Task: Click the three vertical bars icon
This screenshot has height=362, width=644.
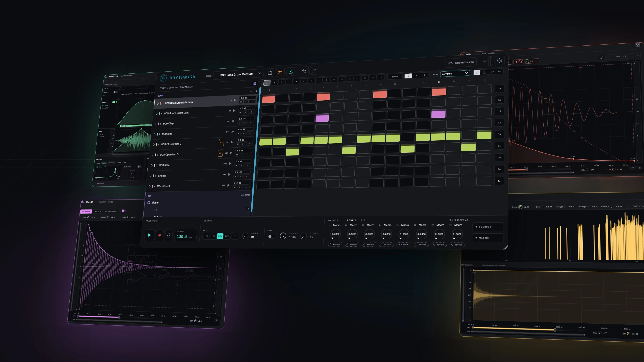Action: (500, 71)
